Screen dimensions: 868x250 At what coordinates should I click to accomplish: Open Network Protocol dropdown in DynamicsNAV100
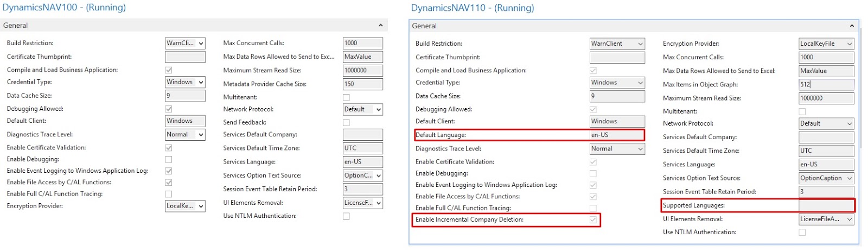[x=363, y=109]
